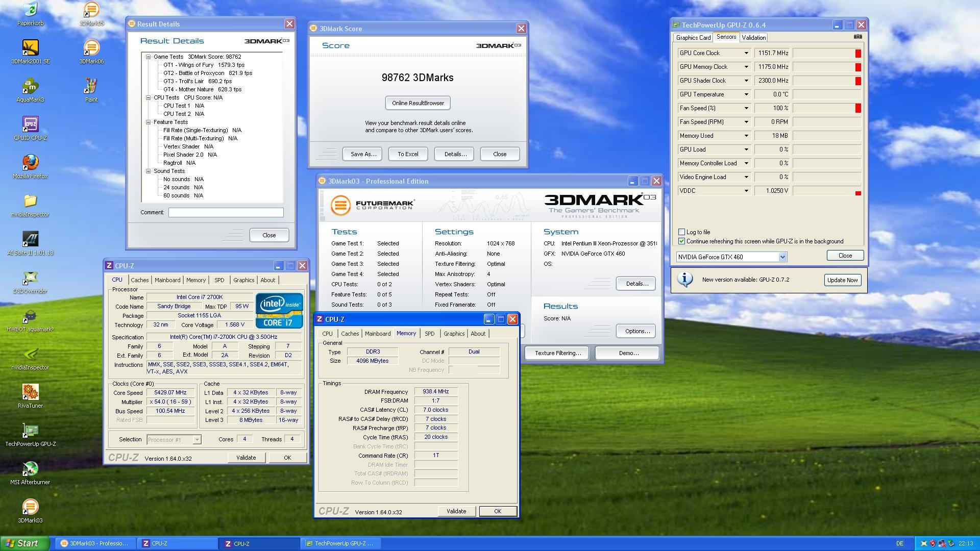
Task: Click the info icon in GPU-Z update notice
Action: pos(684,279)
